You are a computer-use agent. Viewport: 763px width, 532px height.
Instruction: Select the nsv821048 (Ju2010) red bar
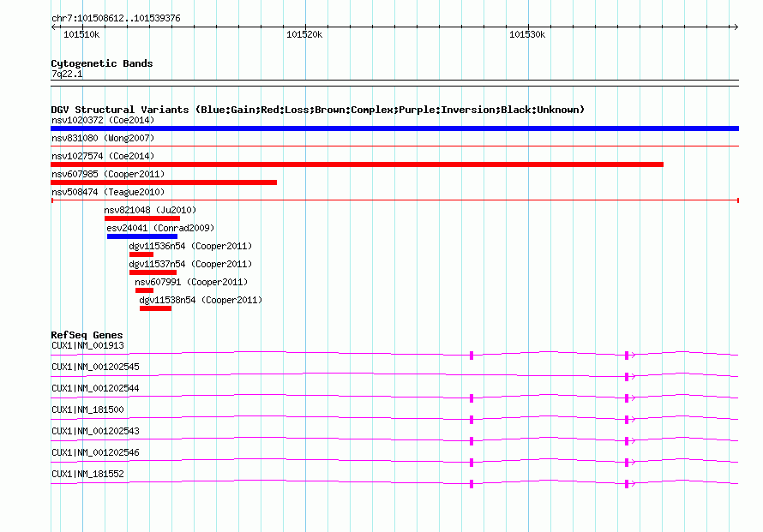tap(142, 218)
